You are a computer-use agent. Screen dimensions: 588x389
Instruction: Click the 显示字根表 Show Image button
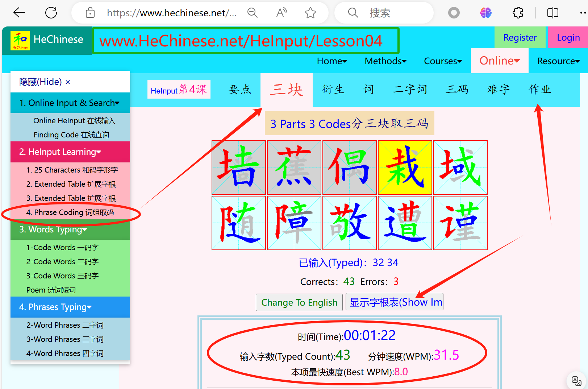395,302
